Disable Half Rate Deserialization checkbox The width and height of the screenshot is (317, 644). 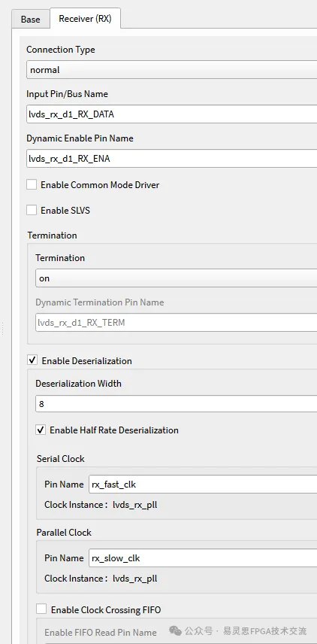coord(41,430)
